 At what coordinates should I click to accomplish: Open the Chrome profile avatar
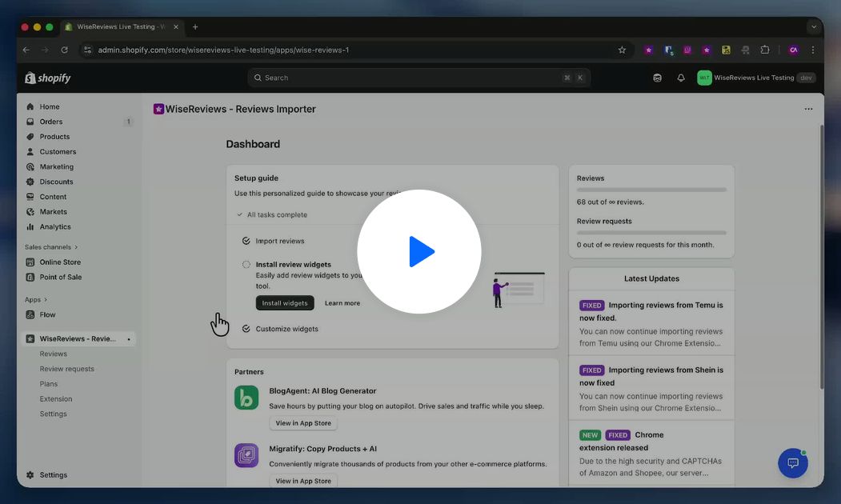point(793,50)
